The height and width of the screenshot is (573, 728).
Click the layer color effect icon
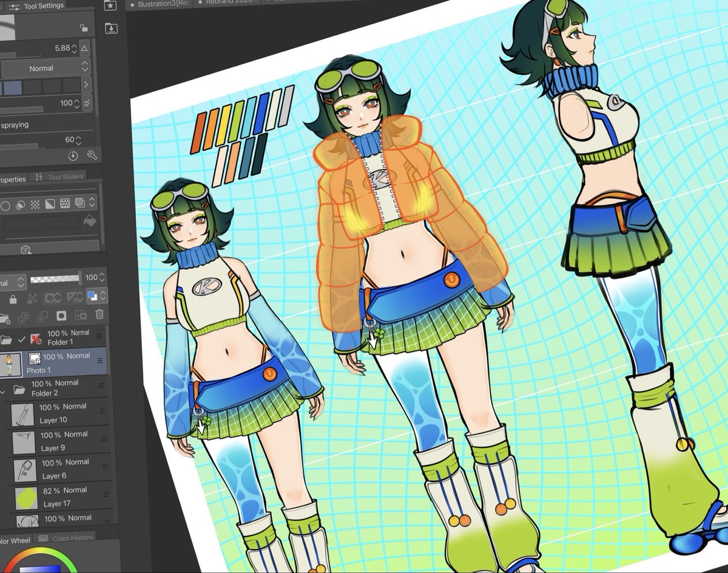[50, 203]
